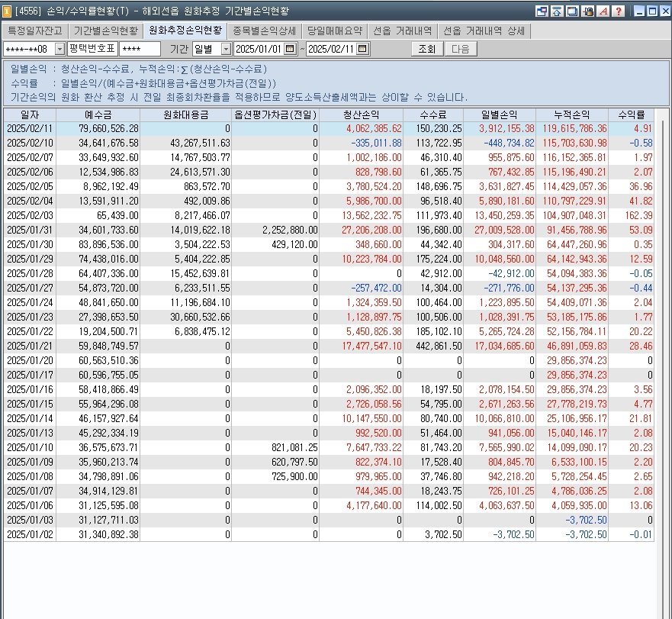
Task: Open the 일별 period type dropdown
Action: pyautogui.click(x=226, y=50)
